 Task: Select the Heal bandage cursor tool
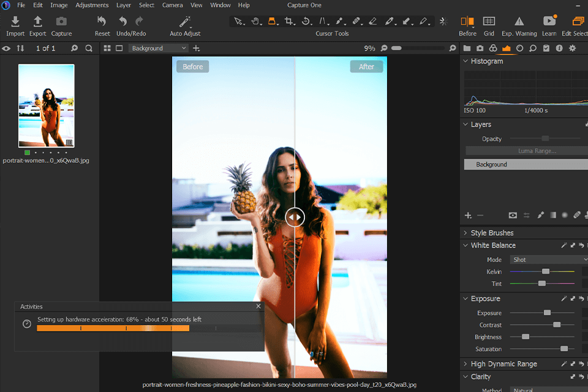pyautogui.click(x=356, y=21)
